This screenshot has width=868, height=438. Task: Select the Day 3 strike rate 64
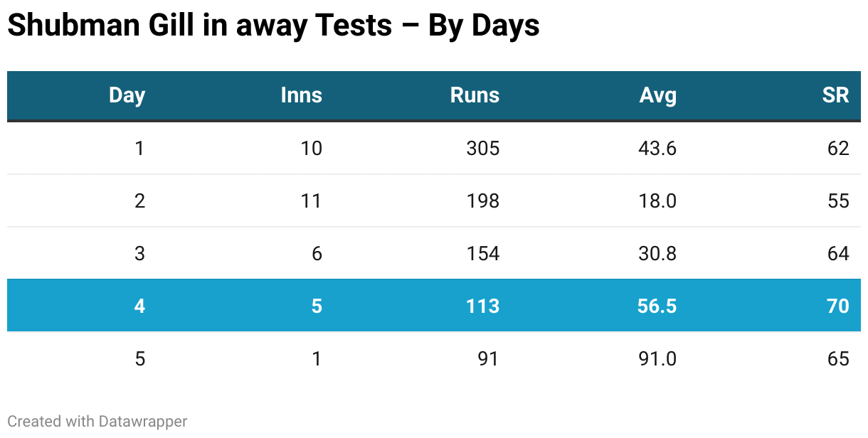pyautogui.click(x=838, y=253)
